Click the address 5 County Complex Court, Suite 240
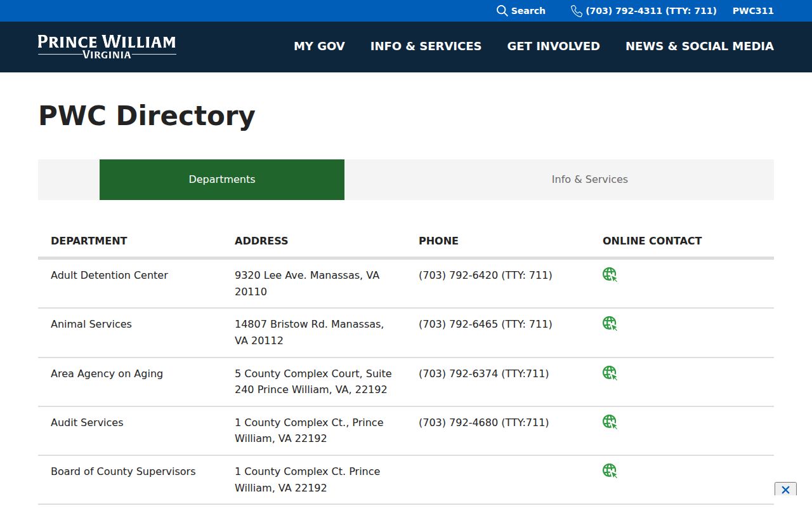Image resolution: width=812 pixels, height=508 pixels. [x=313, y=381]
